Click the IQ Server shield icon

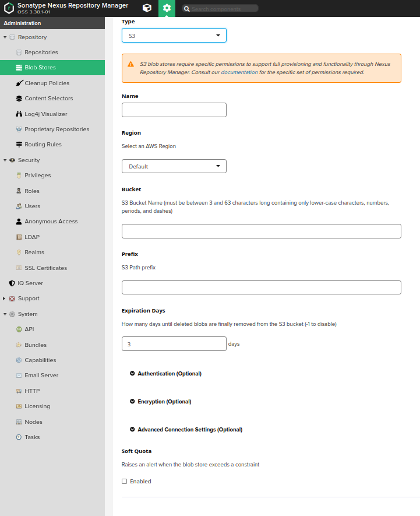coord(12,283)
